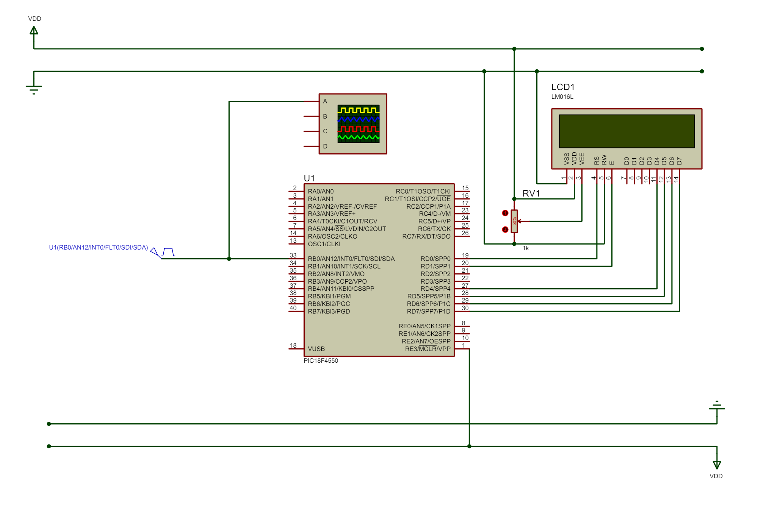
Task: Click the VUSB pin label
Action: 316,349
